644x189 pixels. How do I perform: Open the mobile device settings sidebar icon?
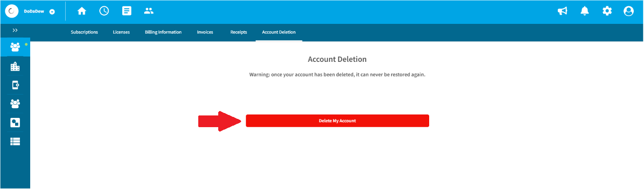click(x=15, y=85)
